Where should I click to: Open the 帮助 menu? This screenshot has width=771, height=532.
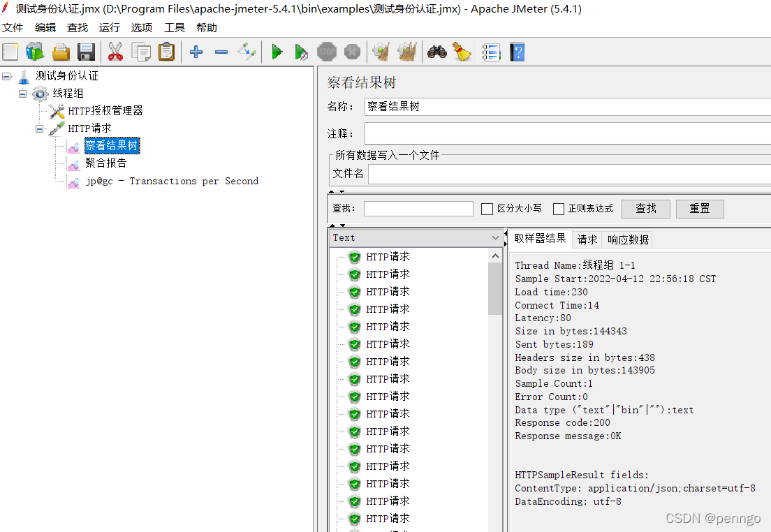click(x=207, y=27)
